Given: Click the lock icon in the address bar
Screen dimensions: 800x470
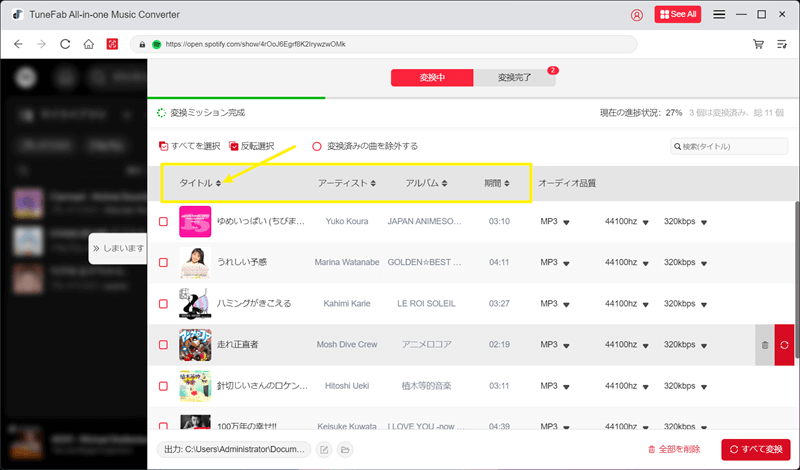Looking at the screenshot, I should [x=142, y=44].
